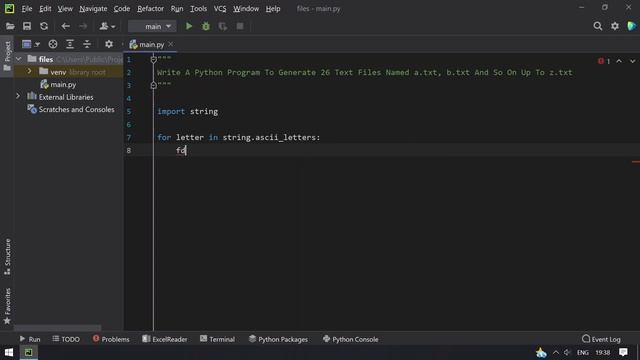The width and height of the screenshot is (640, 360).
Task: Navigate back with the left arrow
Action: (65, 27)
